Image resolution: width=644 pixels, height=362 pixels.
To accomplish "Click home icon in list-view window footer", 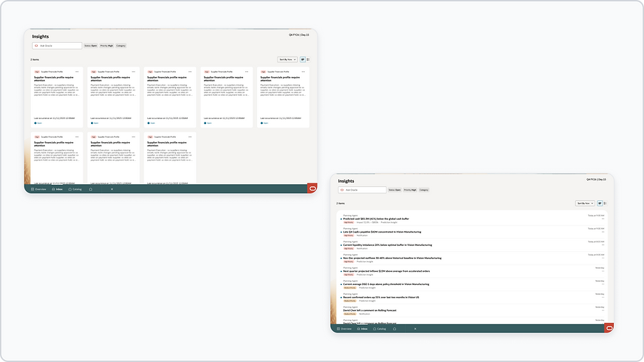I will point(395,329).
